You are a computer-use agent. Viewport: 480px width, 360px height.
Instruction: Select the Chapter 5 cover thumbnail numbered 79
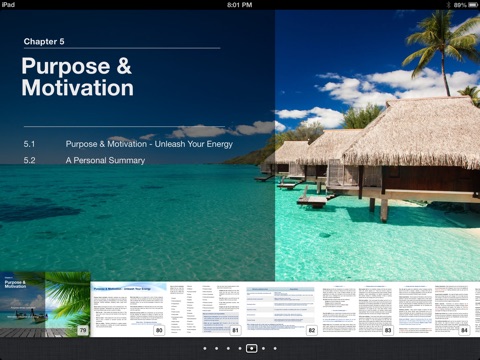(x=45, y=304)
